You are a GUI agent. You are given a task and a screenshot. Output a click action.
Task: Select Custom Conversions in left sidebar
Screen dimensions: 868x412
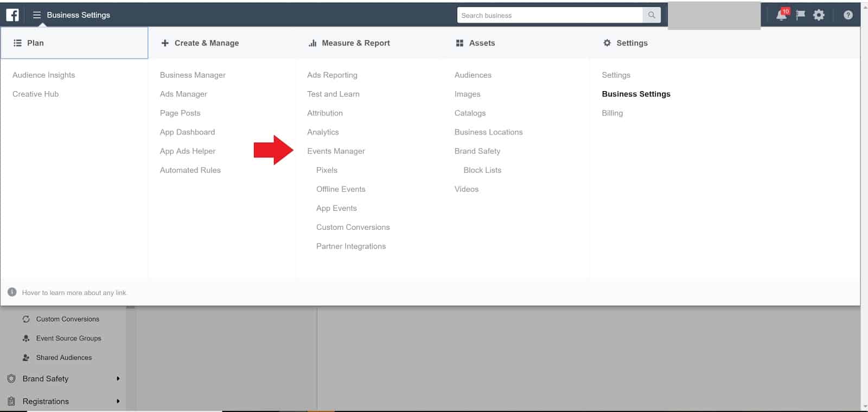[68, 319]
